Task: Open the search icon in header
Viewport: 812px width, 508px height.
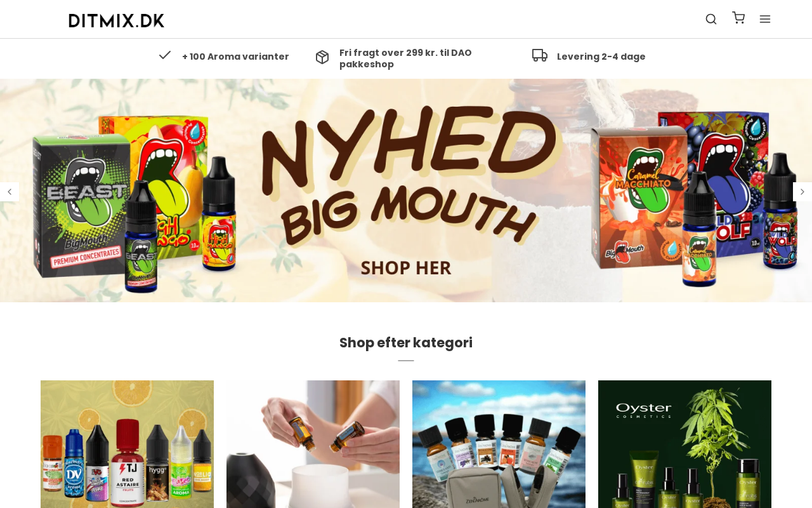Action: click(711, 19)
